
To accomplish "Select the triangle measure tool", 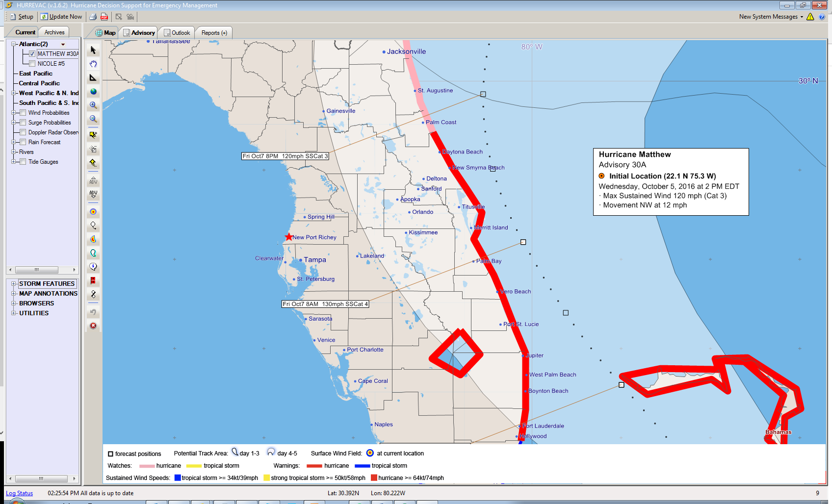I will [93, 78].
